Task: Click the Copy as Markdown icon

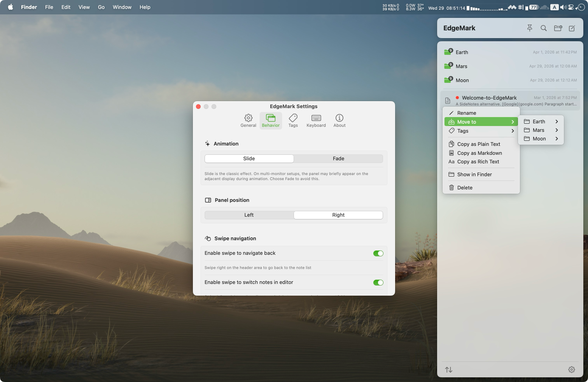Action: coord(451,153)
